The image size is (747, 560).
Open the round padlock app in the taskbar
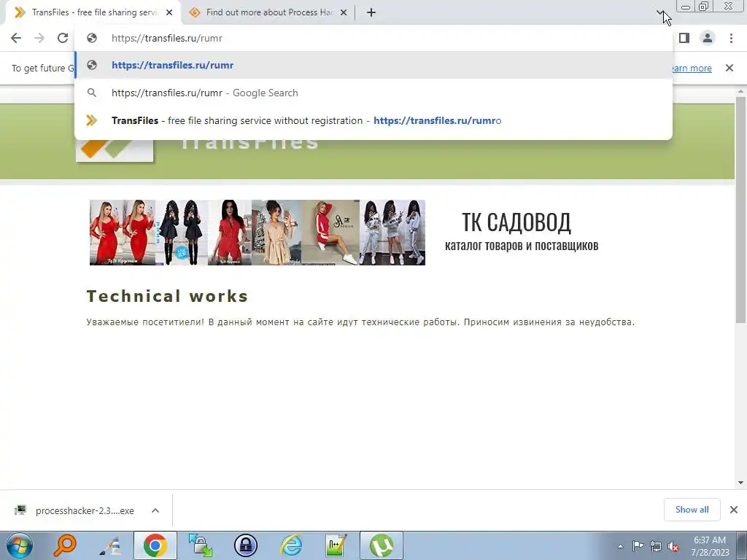click(246, 545)
